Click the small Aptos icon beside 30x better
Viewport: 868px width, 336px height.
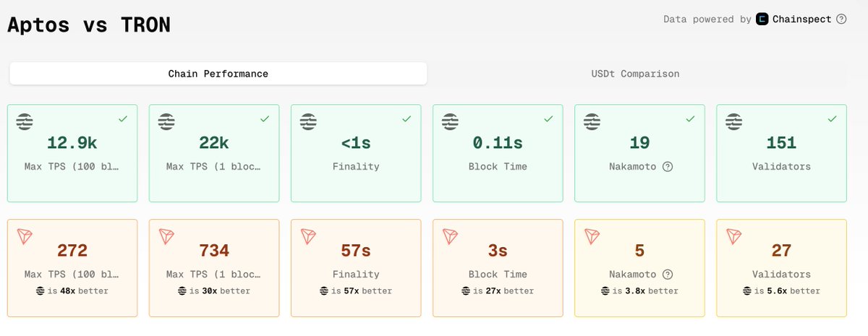[x=182, y=291]
